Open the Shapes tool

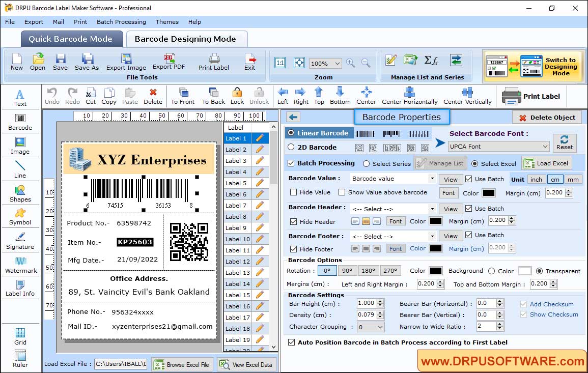tap(20, 193)
